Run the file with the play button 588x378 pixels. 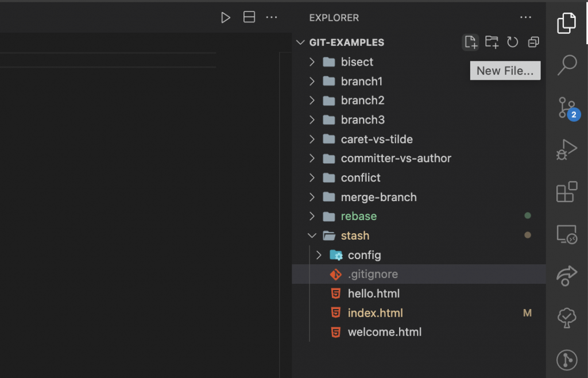pos(226,18)
